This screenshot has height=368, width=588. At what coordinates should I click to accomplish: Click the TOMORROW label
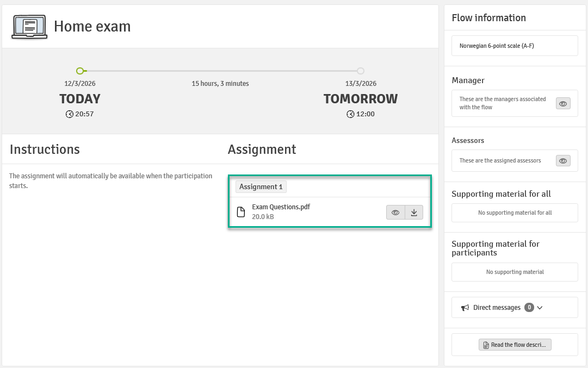(361, 99)
